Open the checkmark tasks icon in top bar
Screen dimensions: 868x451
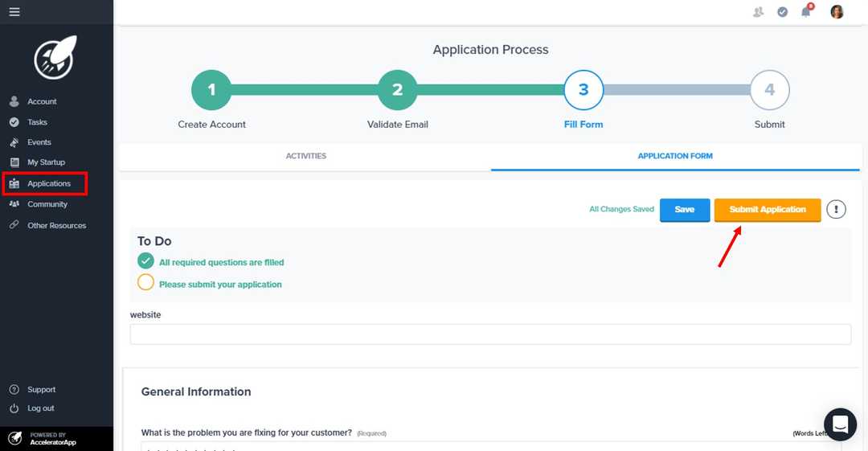click(x=782, y=11)
